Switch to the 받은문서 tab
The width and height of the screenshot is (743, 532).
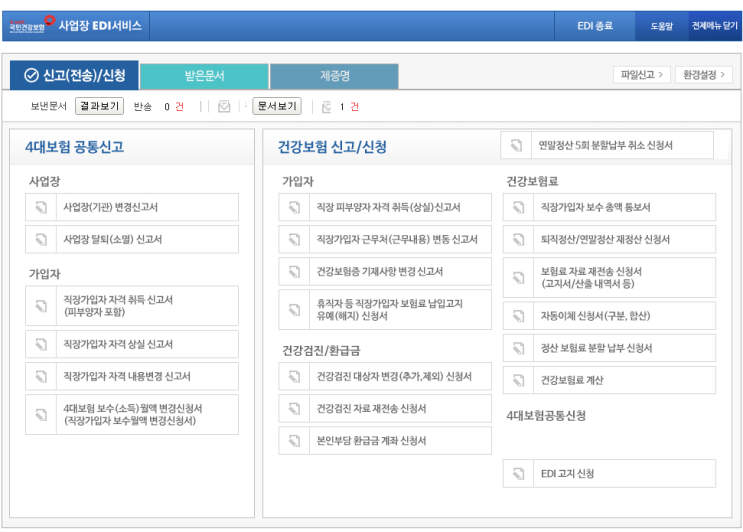[204, 76]
